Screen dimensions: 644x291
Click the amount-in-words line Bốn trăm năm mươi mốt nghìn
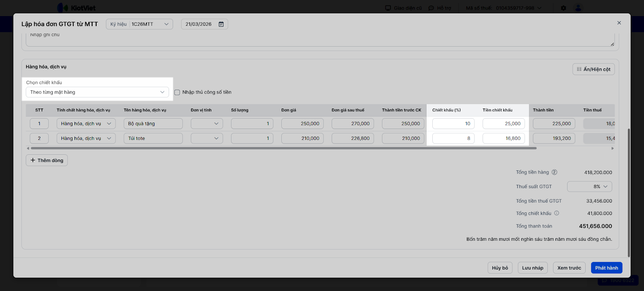coord(539,239)
